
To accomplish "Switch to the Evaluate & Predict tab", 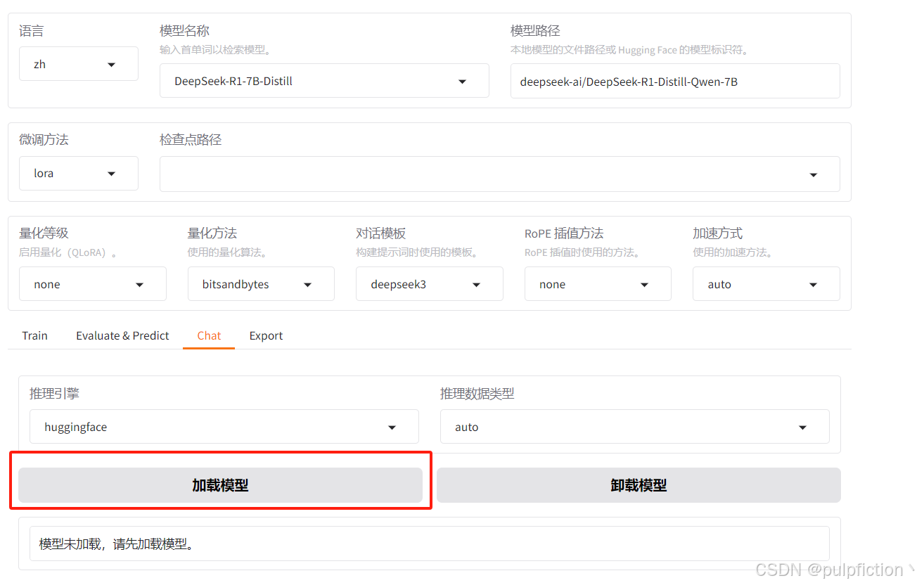I will [x=122, y=335].
